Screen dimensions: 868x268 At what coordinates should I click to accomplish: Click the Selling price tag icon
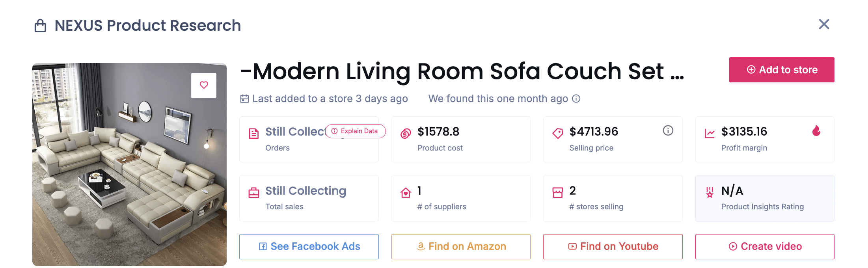coord(558,134)
